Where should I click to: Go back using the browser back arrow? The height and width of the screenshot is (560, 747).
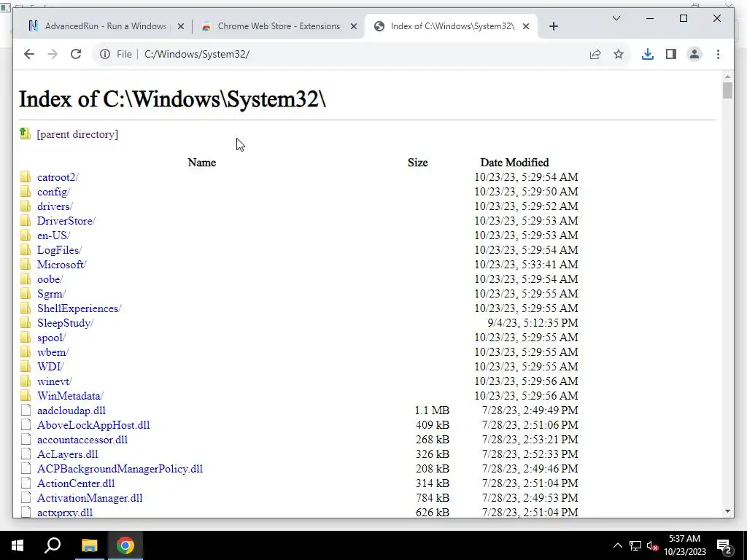[x=29, y=54]
